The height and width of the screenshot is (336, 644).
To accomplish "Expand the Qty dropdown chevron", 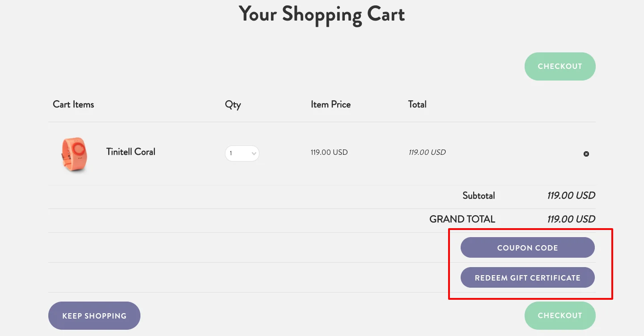I will (254, 153).
